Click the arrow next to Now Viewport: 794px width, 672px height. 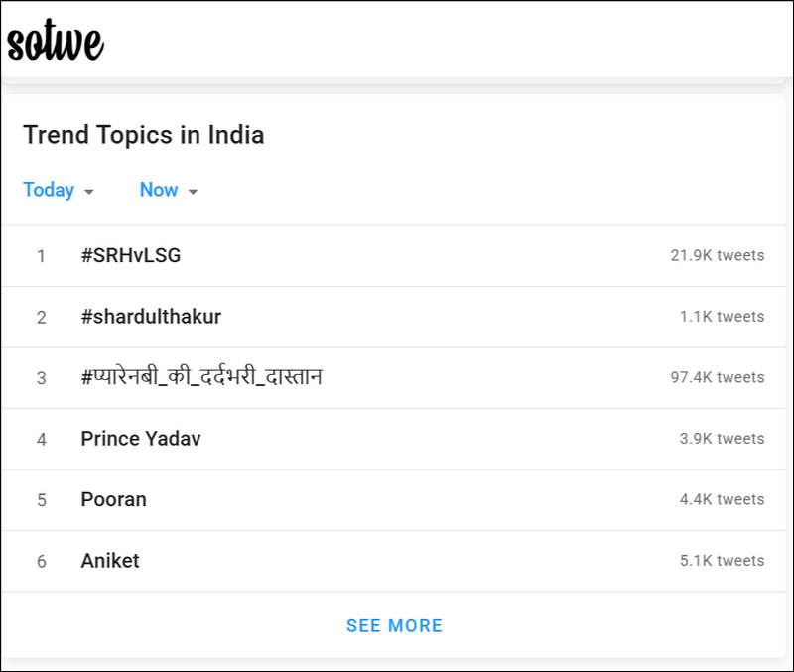(x=193, y=192)
